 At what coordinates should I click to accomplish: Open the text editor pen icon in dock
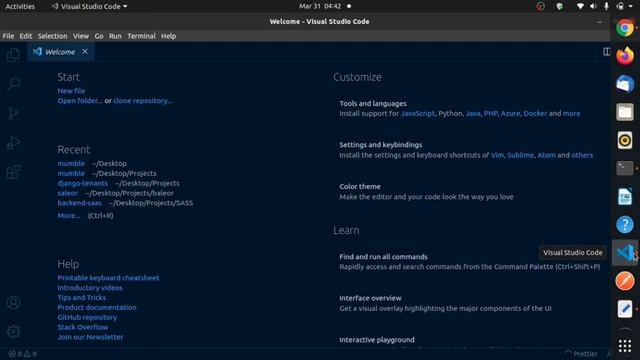(x=625, y=309)
